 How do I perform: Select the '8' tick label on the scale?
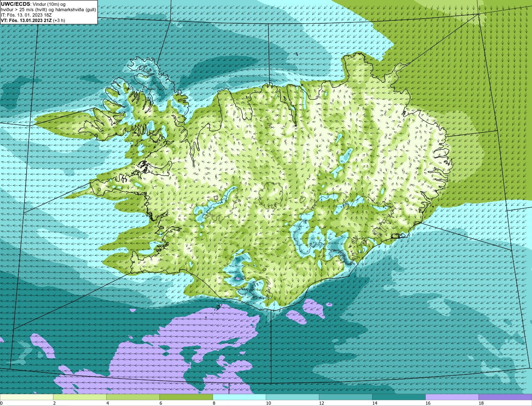tap(214, 403)
